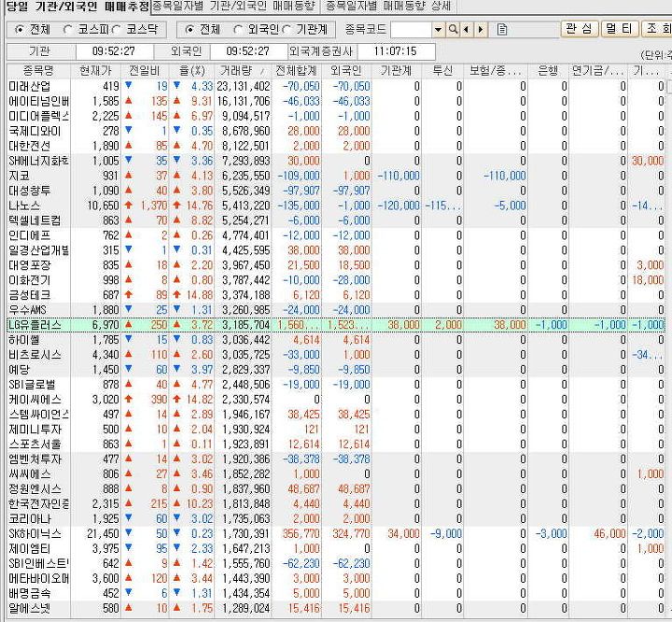Click into the 종목코드 input field
The height and width of the screenshot is (622, 672).
coord(411,30)
